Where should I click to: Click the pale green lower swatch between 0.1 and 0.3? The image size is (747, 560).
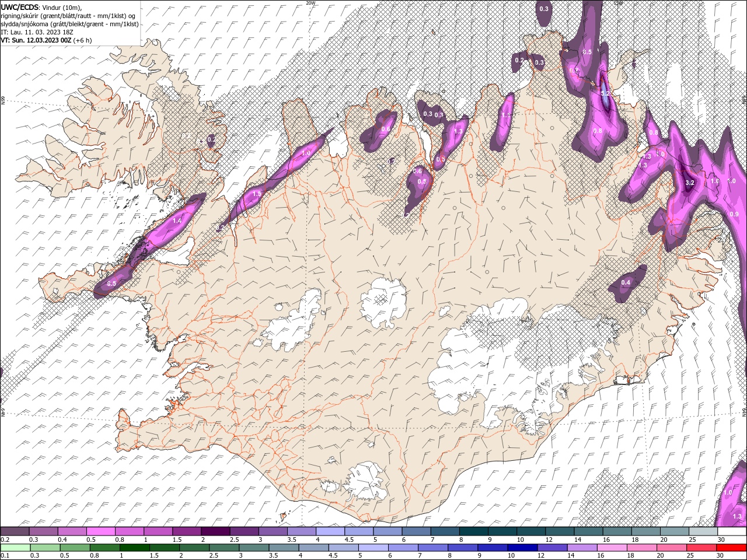[15, 548]
